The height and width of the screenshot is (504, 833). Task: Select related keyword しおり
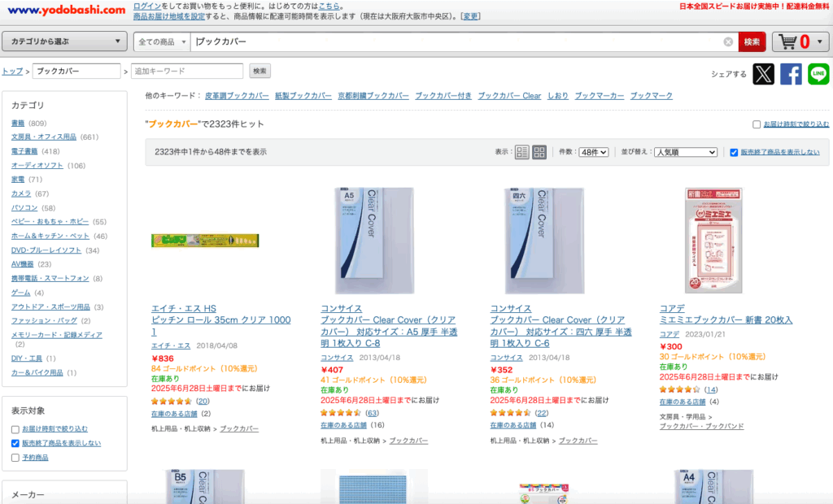pyautogui.click(x=558, y=96)
